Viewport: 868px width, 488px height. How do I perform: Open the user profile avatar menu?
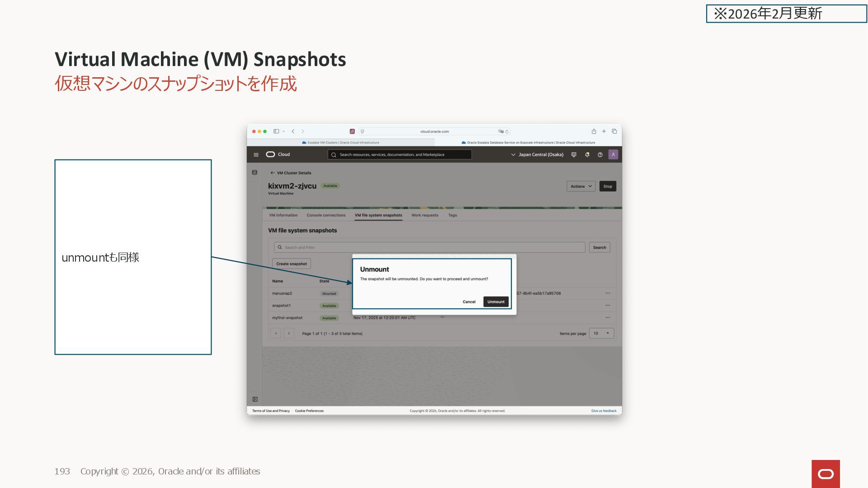tap(613, 155)
